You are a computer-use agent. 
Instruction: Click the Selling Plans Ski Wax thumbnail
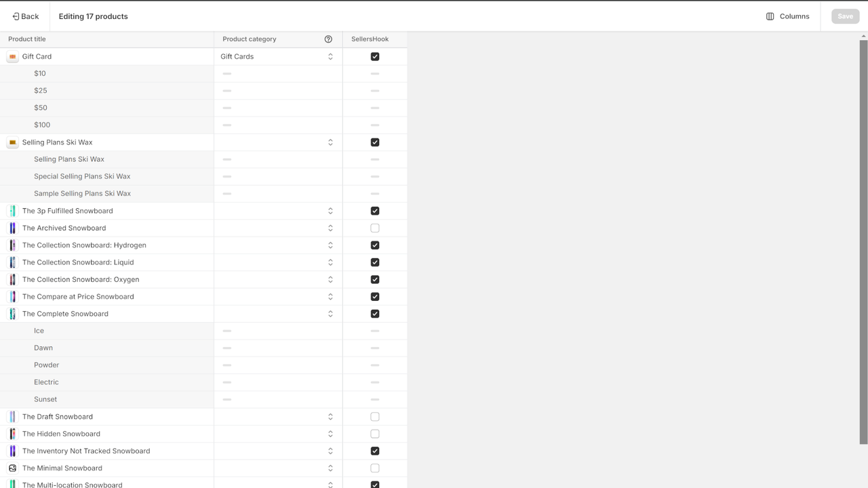click(x=12, y=142)
